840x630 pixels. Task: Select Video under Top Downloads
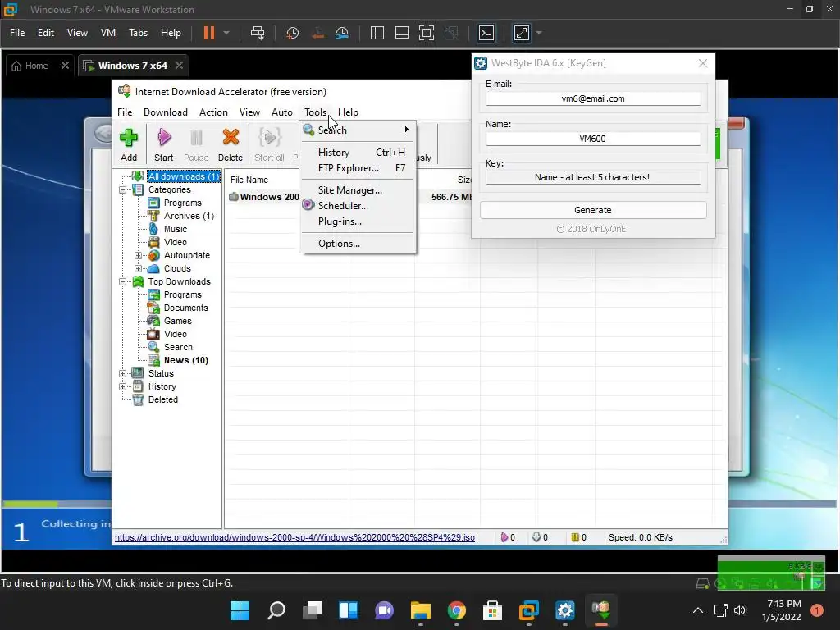(176, 334)
